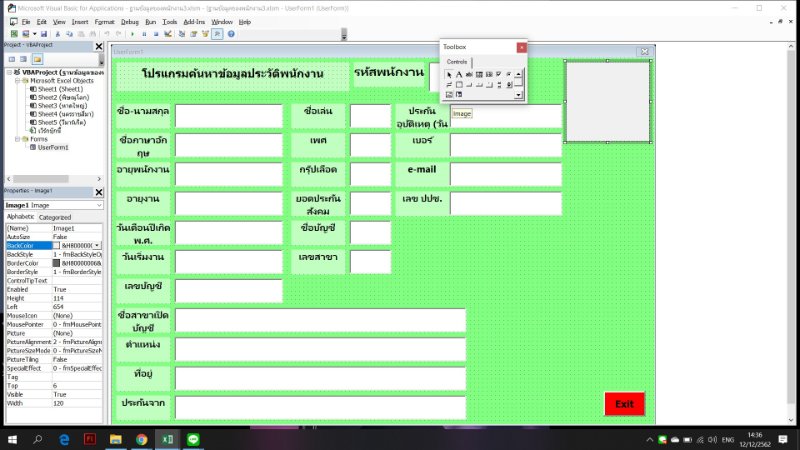
Task: Pick the TextBox control in Toolbox
Action: pyautogui.click(x=470, y=75)
